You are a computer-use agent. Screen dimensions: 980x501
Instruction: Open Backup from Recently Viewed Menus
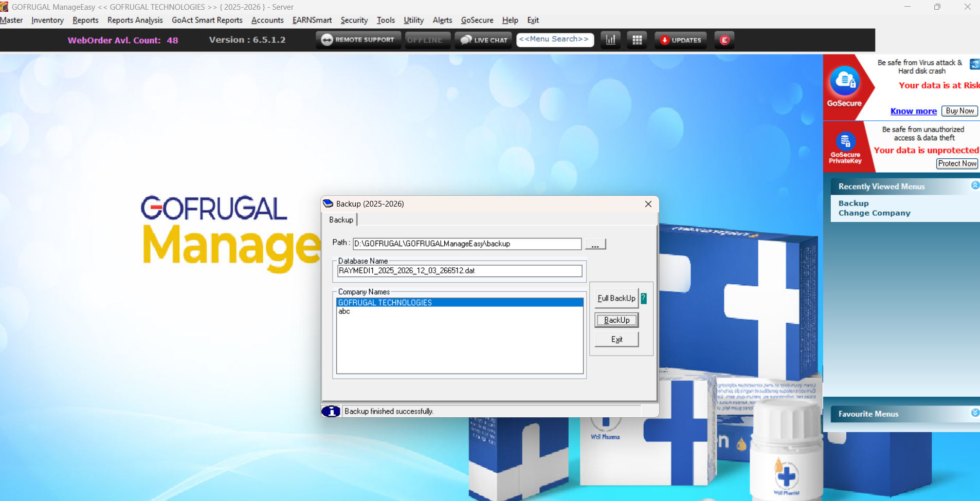pos(854,203)
